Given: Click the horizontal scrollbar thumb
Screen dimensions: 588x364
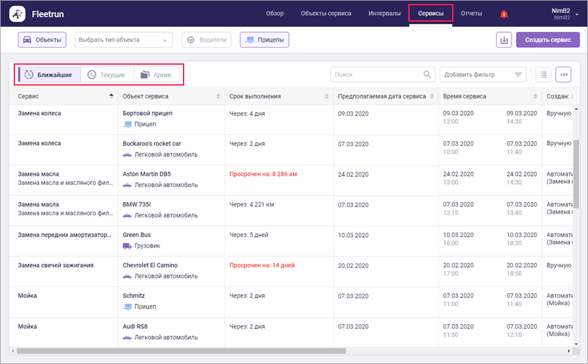Looking at the screenshot, I should (x=181, y=351).
